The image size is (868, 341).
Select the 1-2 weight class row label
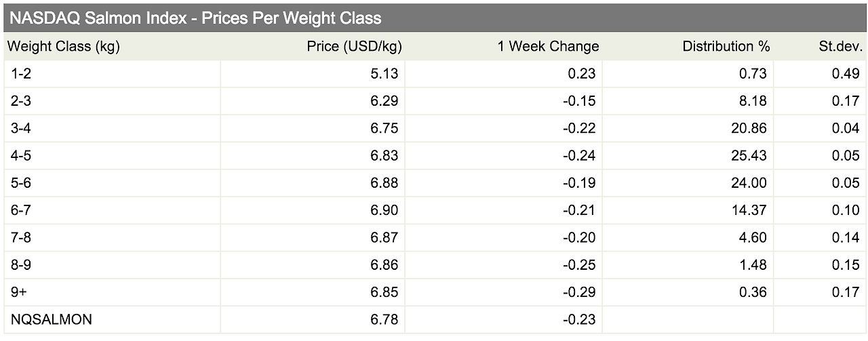21,74
